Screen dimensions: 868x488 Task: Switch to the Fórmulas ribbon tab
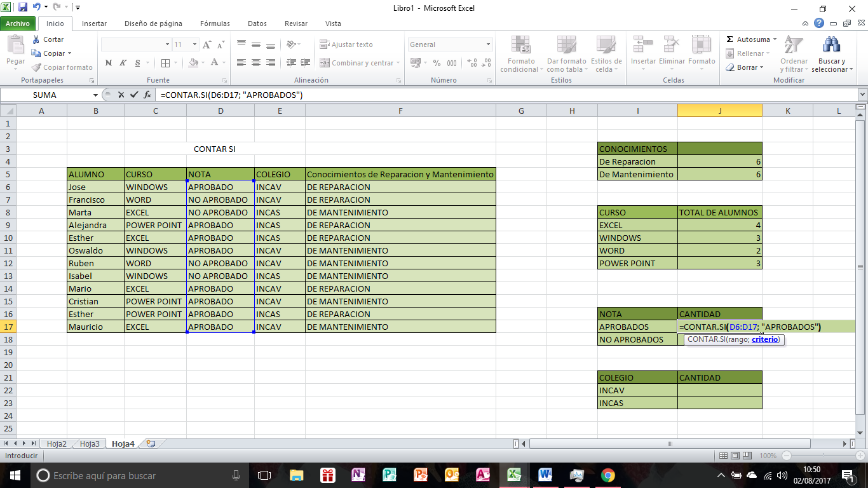pyautogui.click(x=214, y=23)
